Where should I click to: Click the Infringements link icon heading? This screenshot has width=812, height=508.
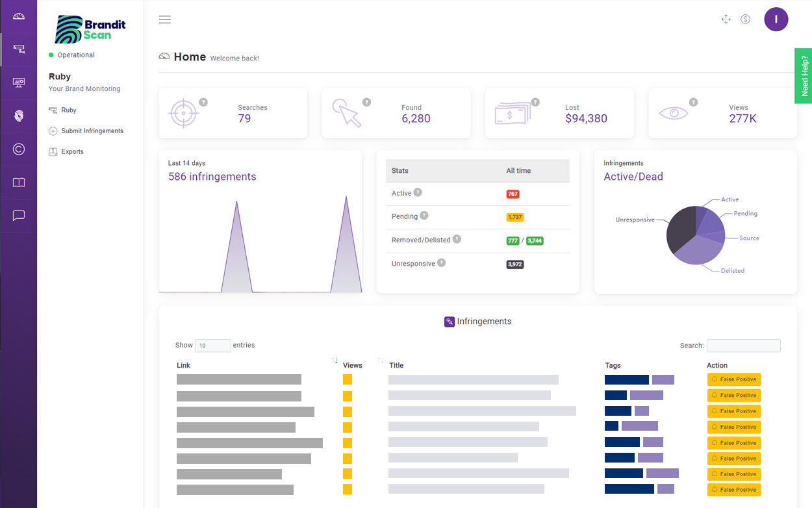[450, 322]
